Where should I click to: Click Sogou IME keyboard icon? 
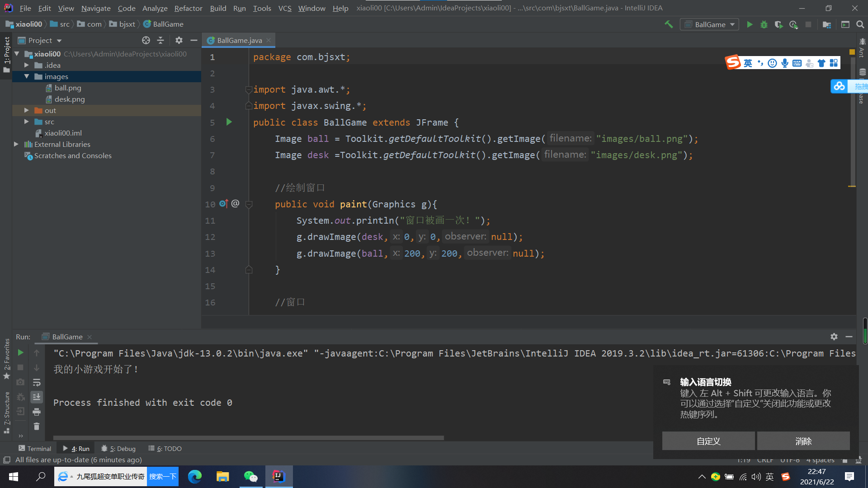click(x=797, y=63)
